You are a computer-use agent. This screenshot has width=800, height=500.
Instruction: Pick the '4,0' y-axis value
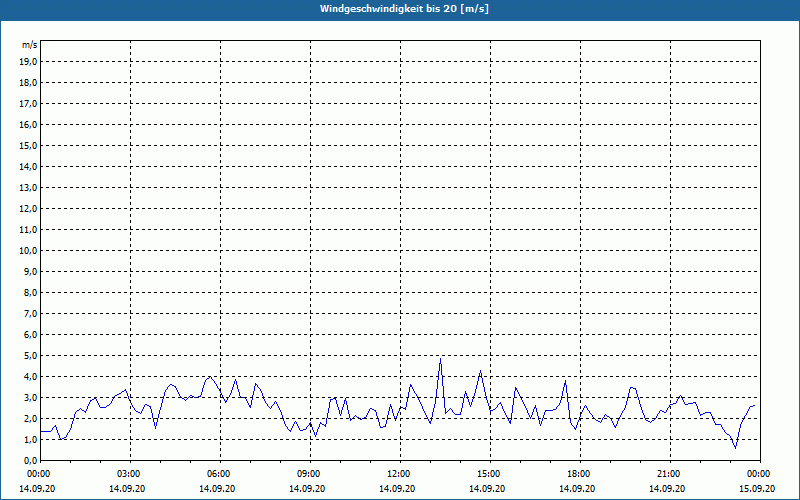[x=31, y=377]
